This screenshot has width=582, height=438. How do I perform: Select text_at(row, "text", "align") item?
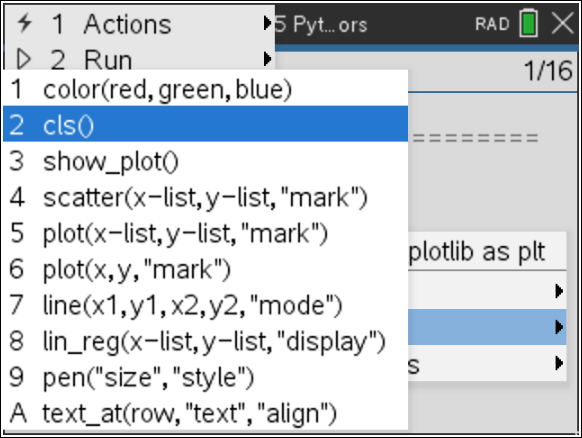click(x=205, y=413)
